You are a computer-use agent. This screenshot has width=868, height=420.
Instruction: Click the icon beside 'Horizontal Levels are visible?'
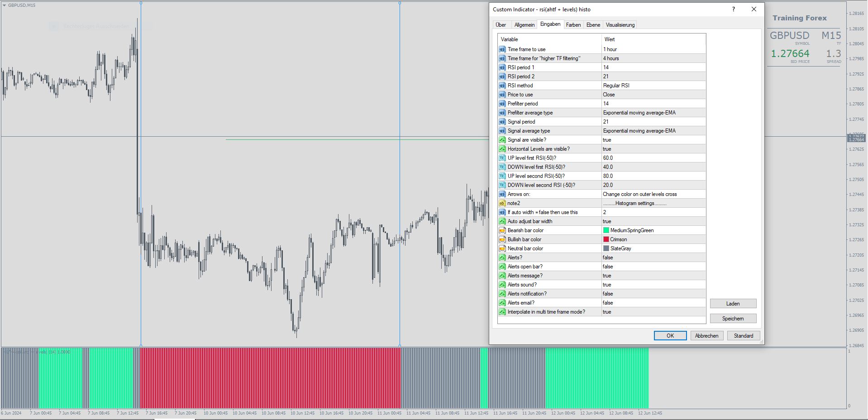[502, 149]
